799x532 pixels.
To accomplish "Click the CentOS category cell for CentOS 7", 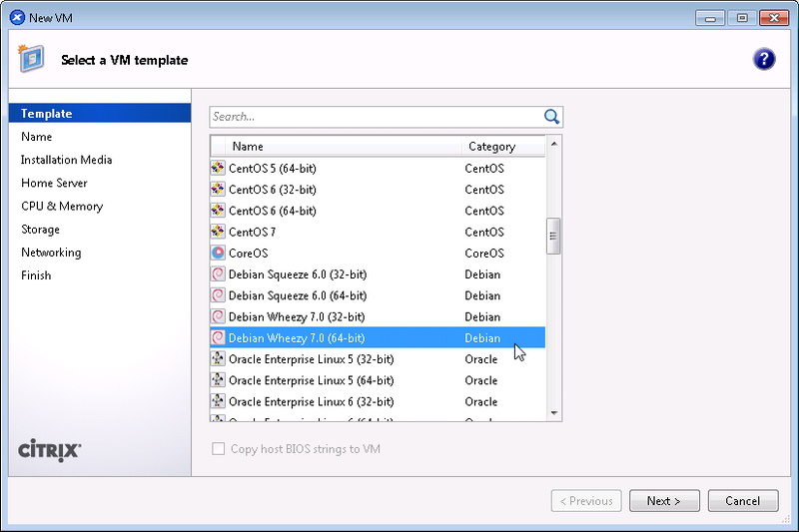I will click(x=484, y=233).
